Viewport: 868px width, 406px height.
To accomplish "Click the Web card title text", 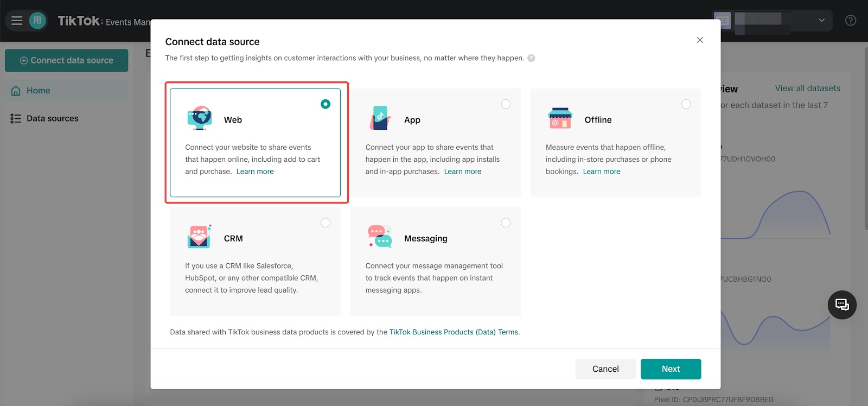I will [233, 120].
